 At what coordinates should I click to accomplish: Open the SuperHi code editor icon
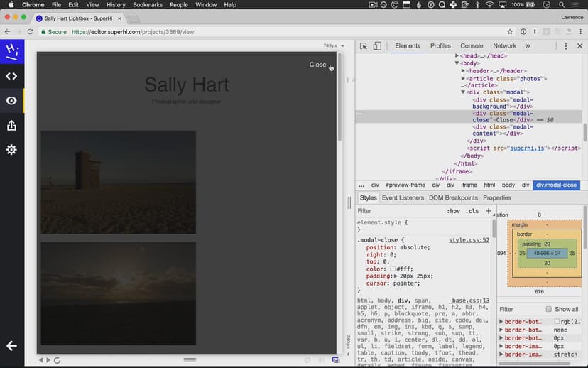point(11,76)
